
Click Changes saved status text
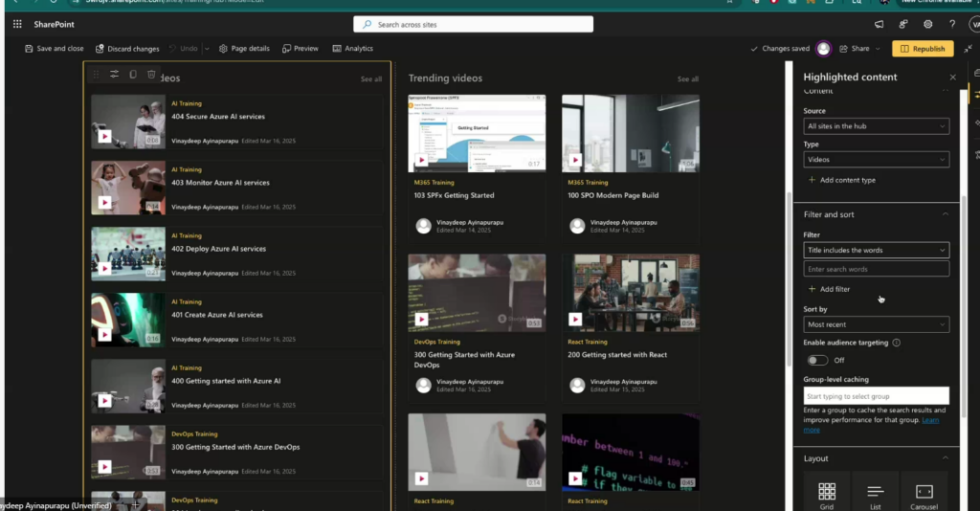[786, 49]
